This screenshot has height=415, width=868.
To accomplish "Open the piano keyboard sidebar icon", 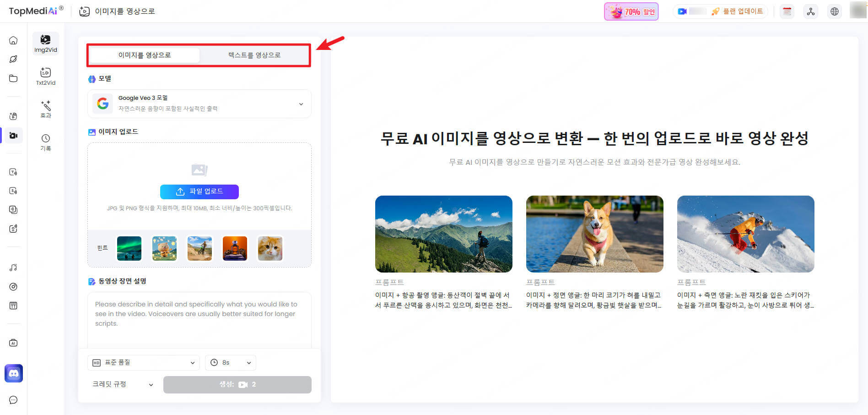I will [13, 306].
